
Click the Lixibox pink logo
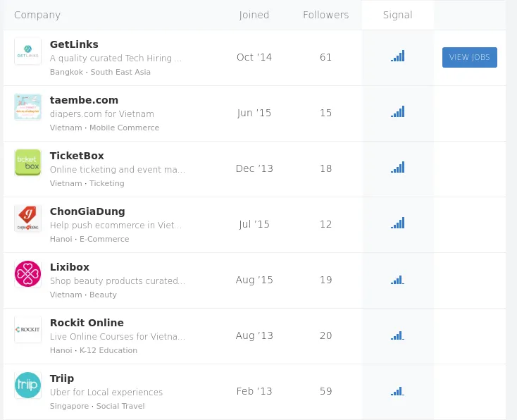(27, 274)
